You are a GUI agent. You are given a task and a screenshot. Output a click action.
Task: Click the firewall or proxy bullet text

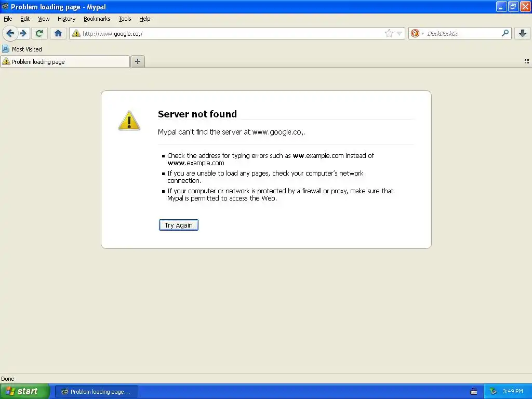click(280, 194)
